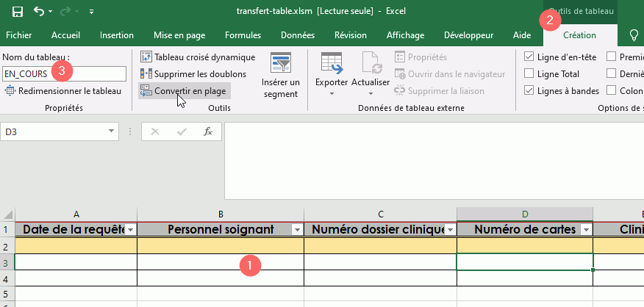Screen dimensions: 644x307
Task: Click the Actualiser icon
Action: pyautogui.click(x=371, y=63)
